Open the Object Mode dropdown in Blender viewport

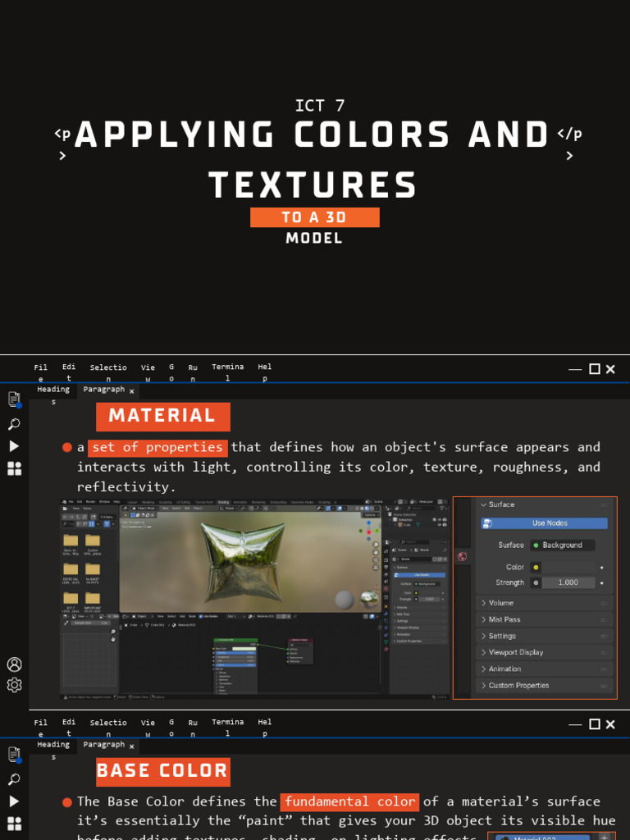(x=144, y=508)
